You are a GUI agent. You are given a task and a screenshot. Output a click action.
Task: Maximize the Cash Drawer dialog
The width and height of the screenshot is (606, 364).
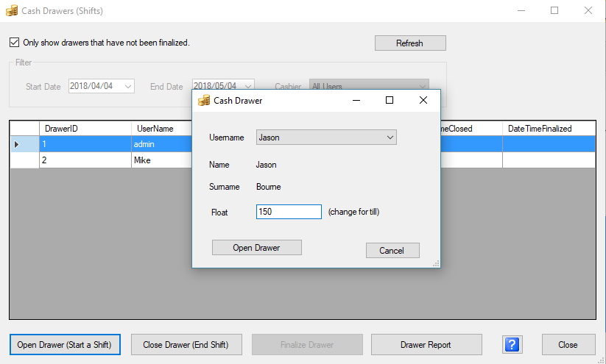[390, 100]
